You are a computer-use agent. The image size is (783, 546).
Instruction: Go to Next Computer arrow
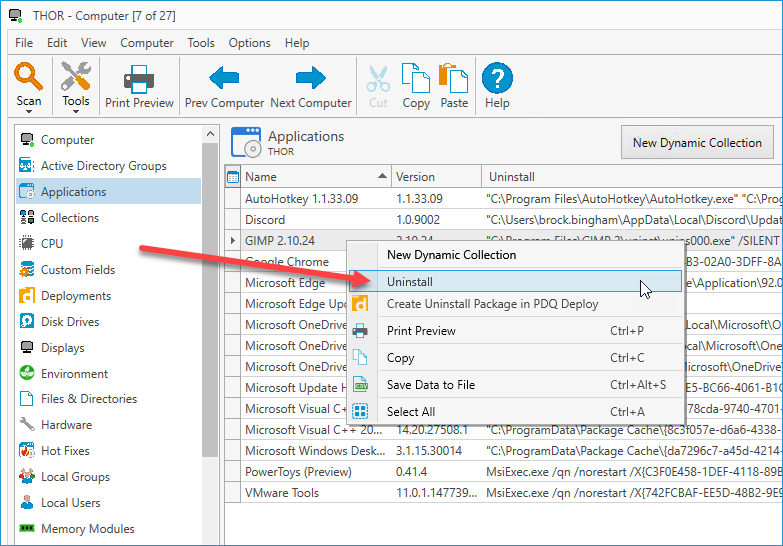[311, 78]
